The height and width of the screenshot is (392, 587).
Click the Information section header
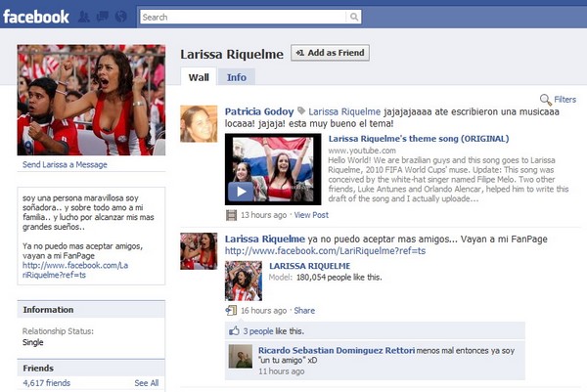91,310
